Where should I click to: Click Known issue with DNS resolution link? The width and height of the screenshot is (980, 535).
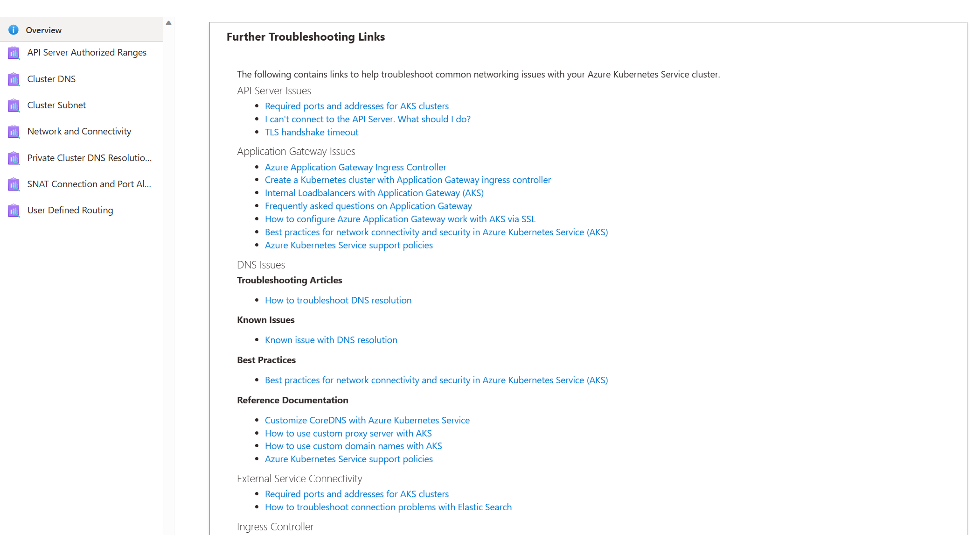tap(331, 339)
